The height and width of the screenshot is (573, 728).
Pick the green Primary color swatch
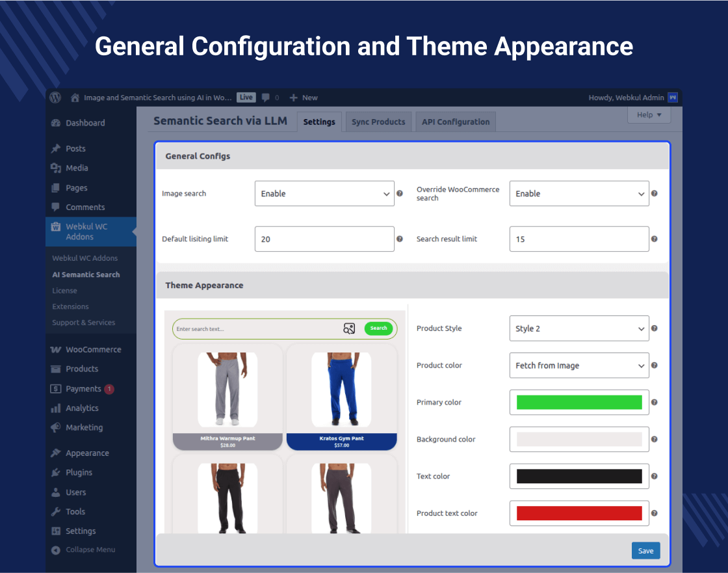(579, 402)
